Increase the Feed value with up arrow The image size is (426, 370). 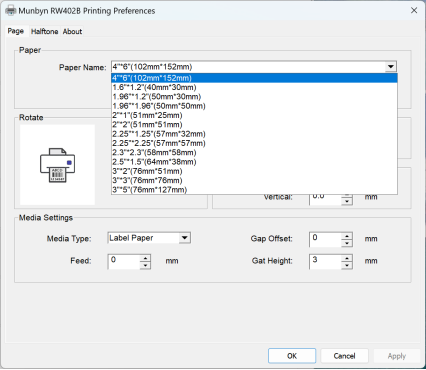(x=145, y=258)
